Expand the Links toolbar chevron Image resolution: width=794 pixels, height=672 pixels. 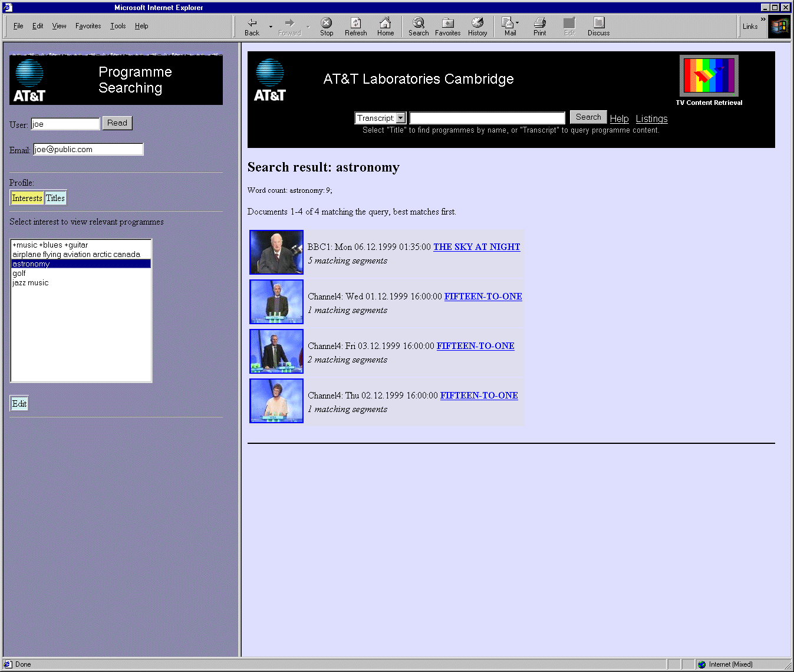(763, 19)
